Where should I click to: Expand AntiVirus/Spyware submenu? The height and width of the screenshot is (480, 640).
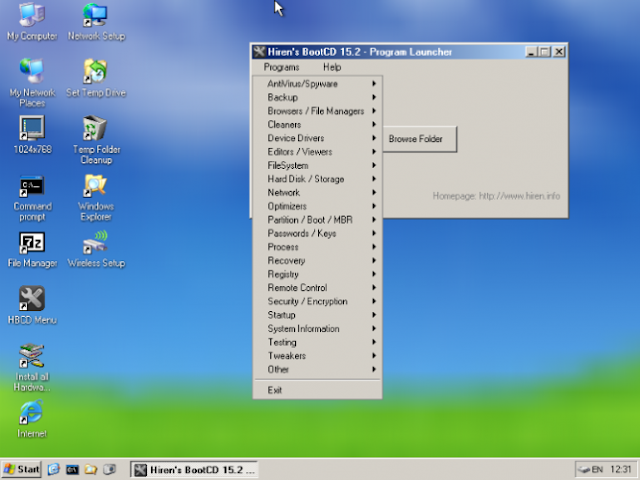point(318,84)
